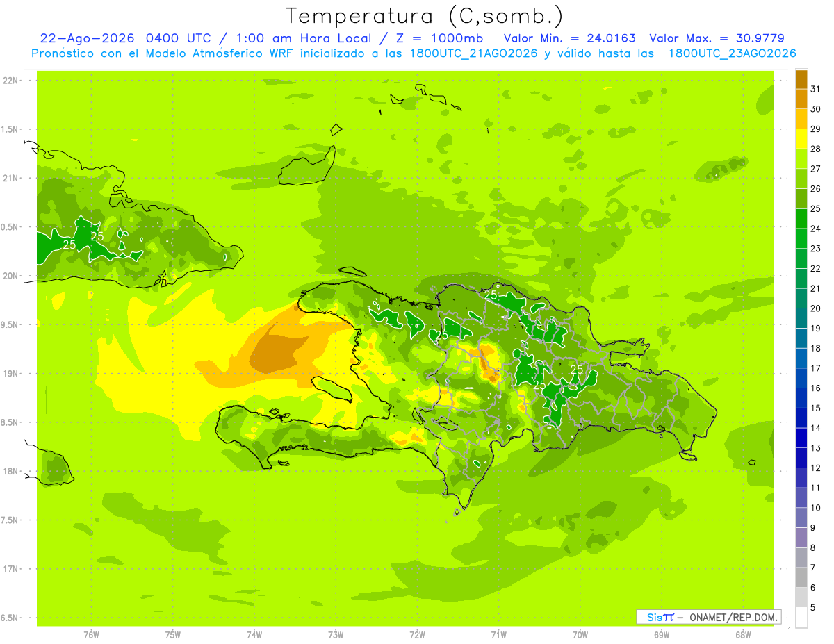Click legend color band between 9 and 10
The width and height of the screenshot is (834, 644).
click(801, 518)
